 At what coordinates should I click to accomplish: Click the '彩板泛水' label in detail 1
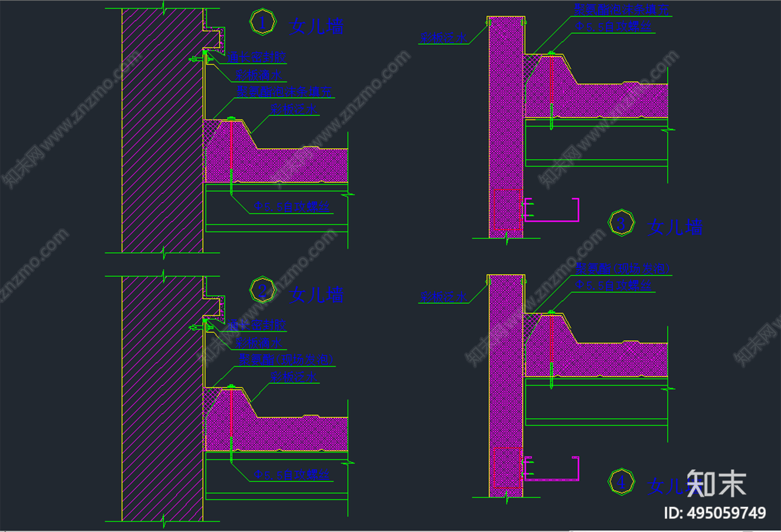click(294, 109)
